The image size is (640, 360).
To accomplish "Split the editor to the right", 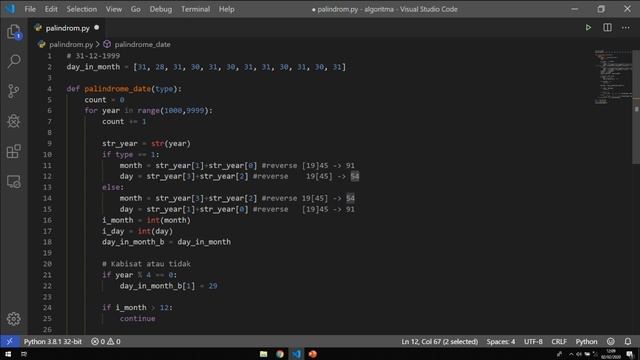I will coord(607,28).
